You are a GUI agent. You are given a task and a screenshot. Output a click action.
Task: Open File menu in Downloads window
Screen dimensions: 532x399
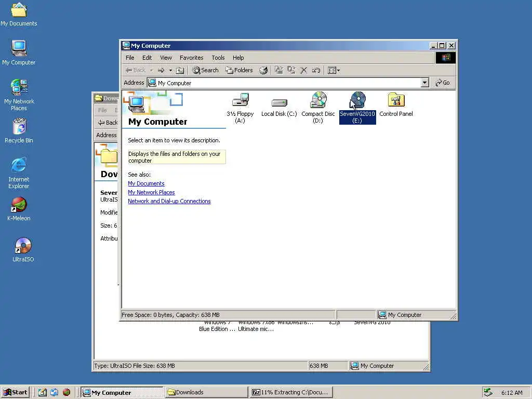point(102,110)
